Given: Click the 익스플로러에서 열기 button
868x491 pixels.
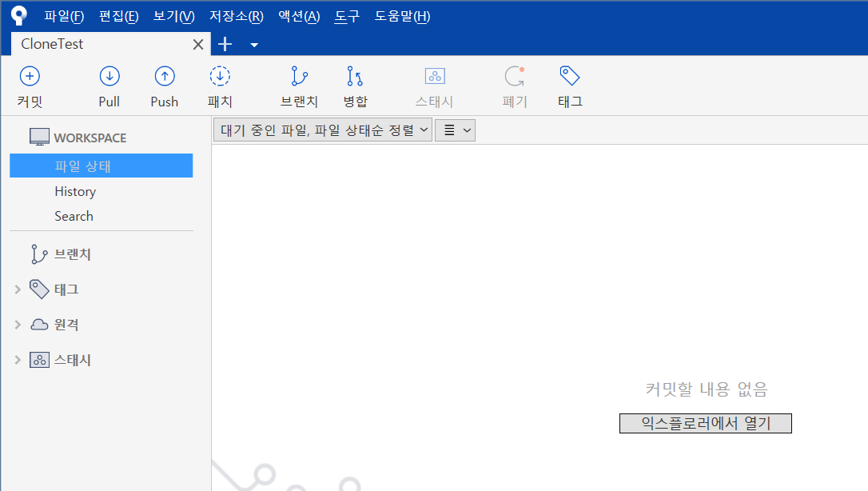Looking at the screenshot, I should coord(705,424).
